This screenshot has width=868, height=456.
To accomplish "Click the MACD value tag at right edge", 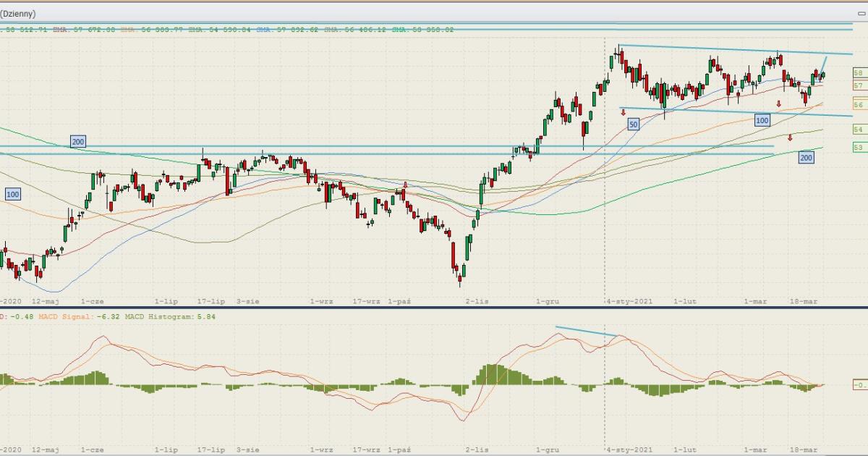I will pos(859,385).
